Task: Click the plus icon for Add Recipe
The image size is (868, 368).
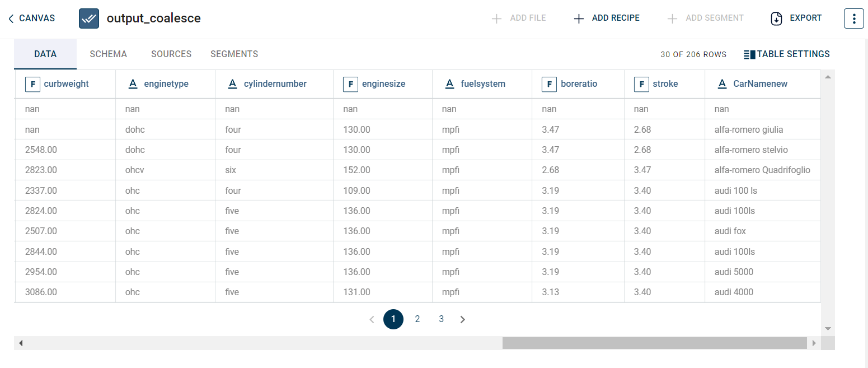Action: 579,18
